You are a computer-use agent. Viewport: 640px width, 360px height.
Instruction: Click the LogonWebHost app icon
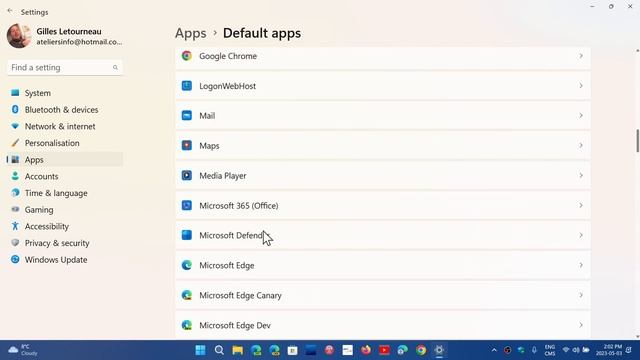(187, 86)
